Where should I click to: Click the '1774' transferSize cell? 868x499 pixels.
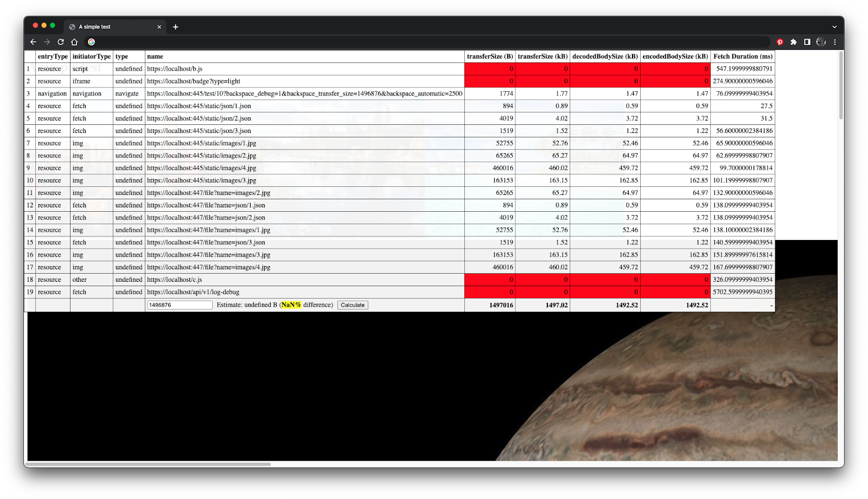tap(490, 94)
